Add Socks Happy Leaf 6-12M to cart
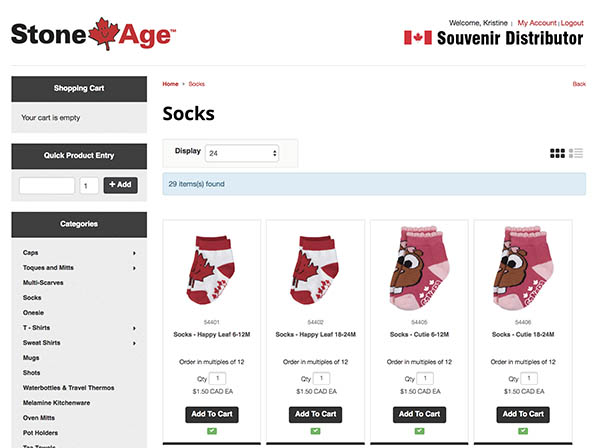Screen dimensions: 600x448 tap(212, 414)
